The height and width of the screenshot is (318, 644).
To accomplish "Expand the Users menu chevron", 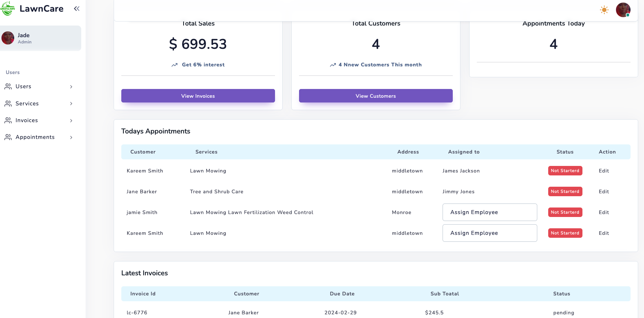I will pyautogui.click(x=71, y=87).
